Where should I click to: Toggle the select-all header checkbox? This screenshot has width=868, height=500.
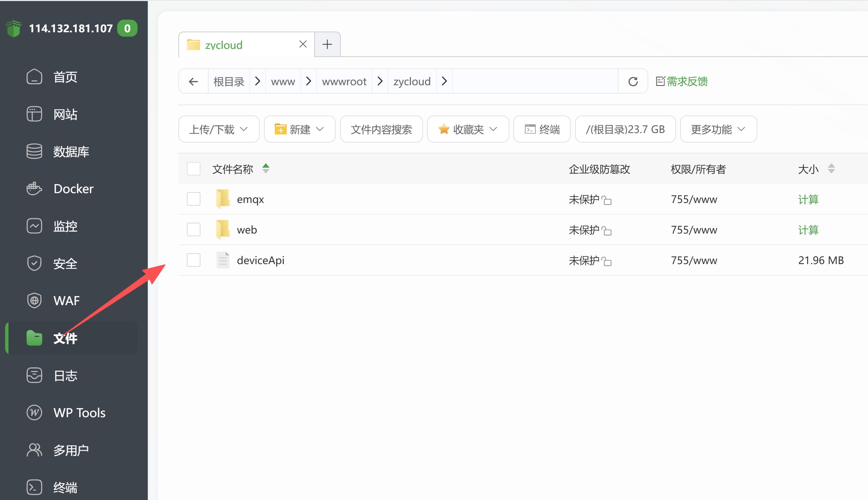193,169
